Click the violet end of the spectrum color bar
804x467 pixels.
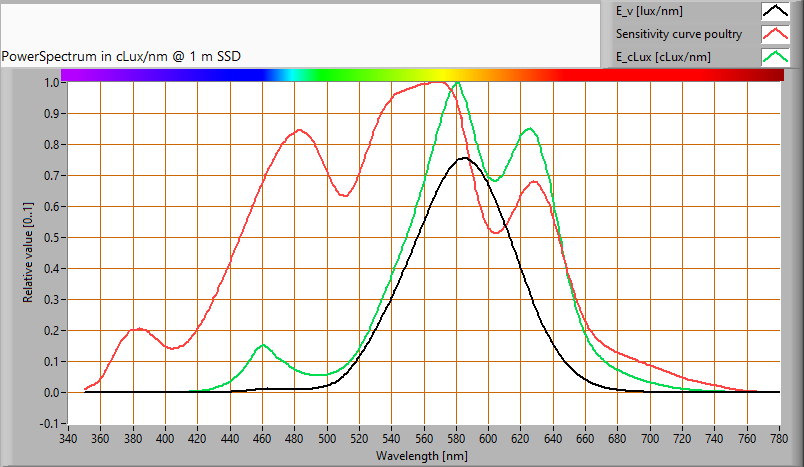(x=68, y=75)
